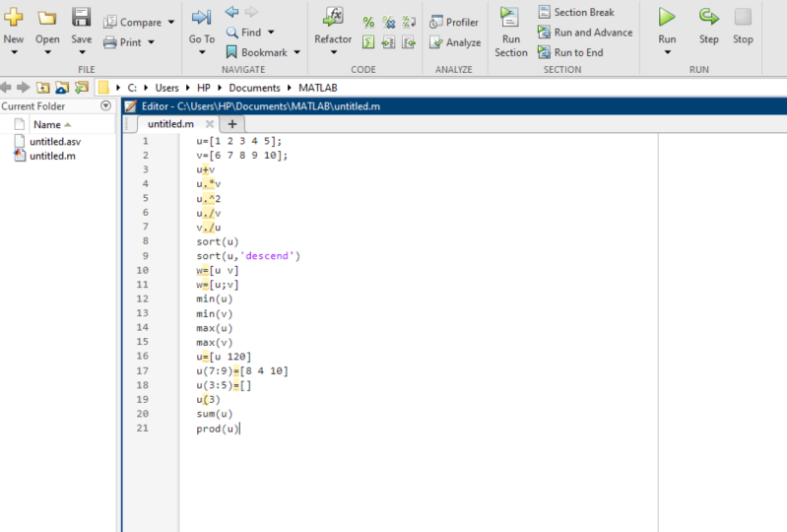Select HP in the address path

point(203,88)
